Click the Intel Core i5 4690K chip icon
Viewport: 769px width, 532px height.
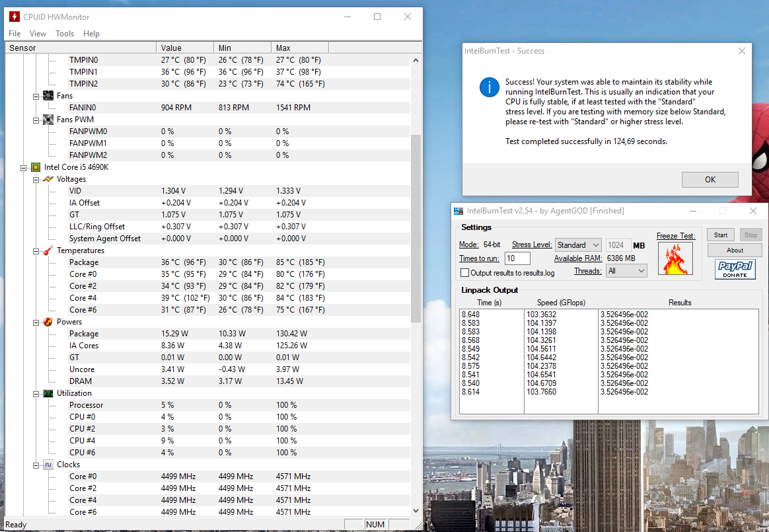pos(35,167)
